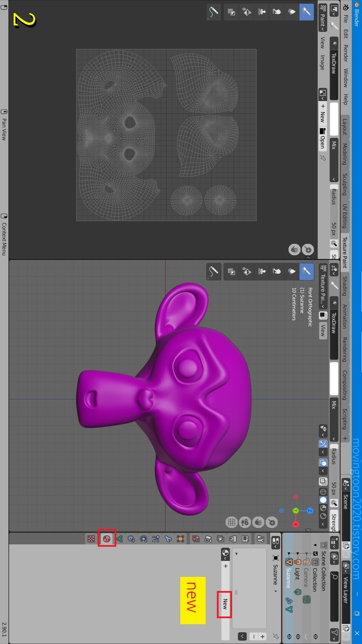
Task: Click the 3D viewport pan hand gizmo
Action: click(258, 522)
